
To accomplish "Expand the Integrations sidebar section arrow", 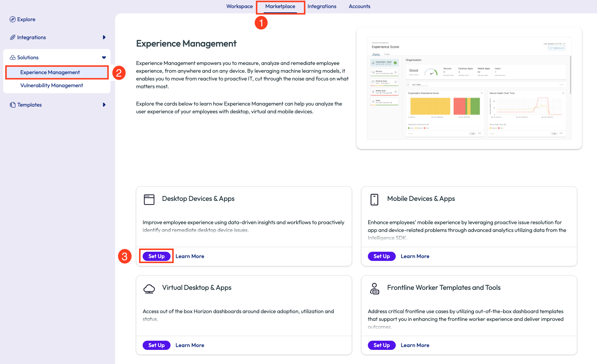I will pyautogui.click(x=104, y=37).
